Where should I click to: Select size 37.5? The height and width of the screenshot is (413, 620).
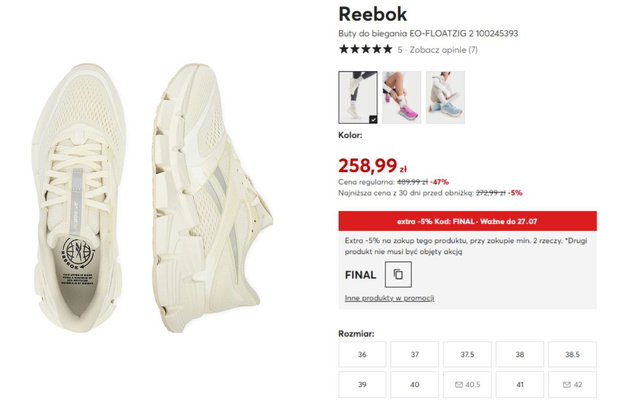467,354
